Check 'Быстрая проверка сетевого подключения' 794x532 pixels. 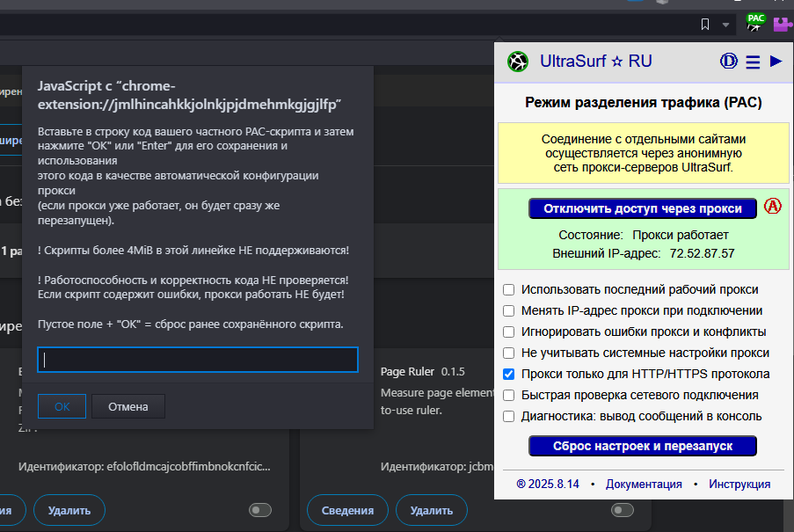508,396
